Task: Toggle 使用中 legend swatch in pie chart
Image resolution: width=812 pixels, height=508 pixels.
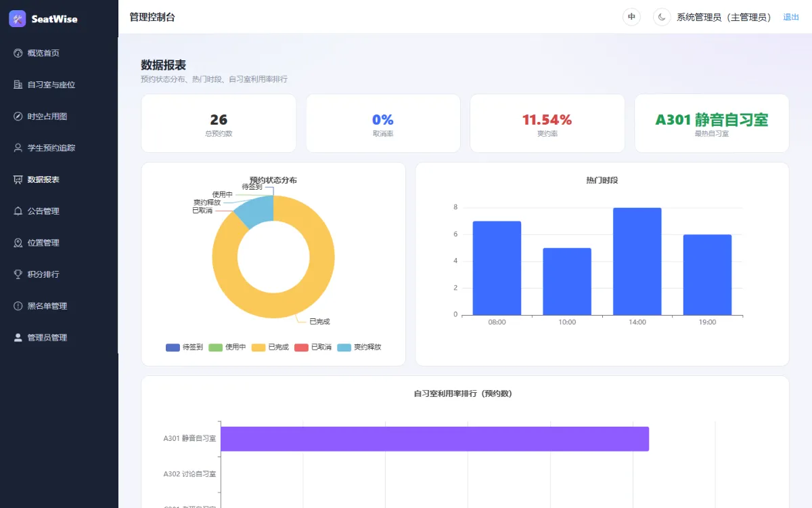Action: [x=215, y=347]
